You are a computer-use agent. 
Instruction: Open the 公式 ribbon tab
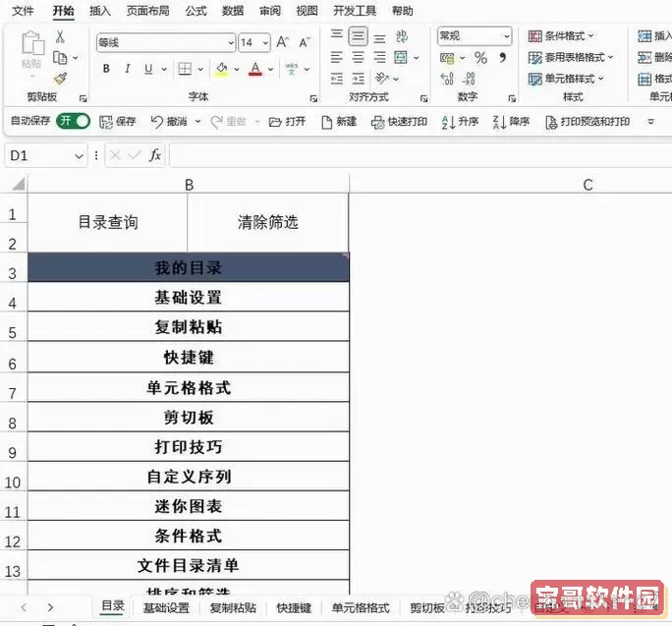point(196,11)
